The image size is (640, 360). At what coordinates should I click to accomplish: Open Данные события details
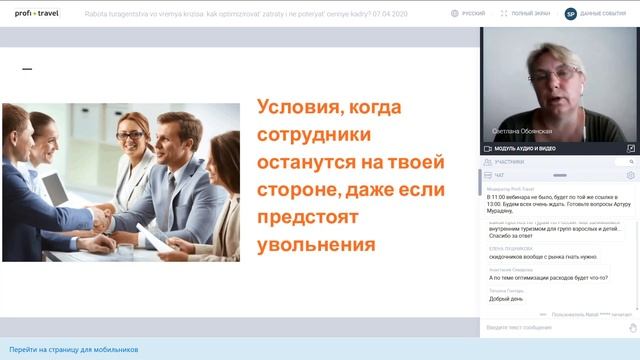click(603, 13)
